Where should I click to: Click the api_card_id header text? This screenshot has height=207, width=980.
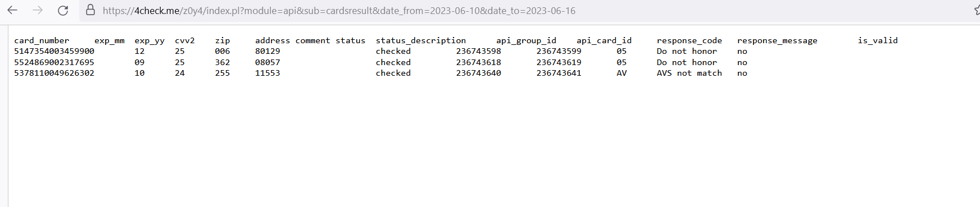click(x=604, y=40)
